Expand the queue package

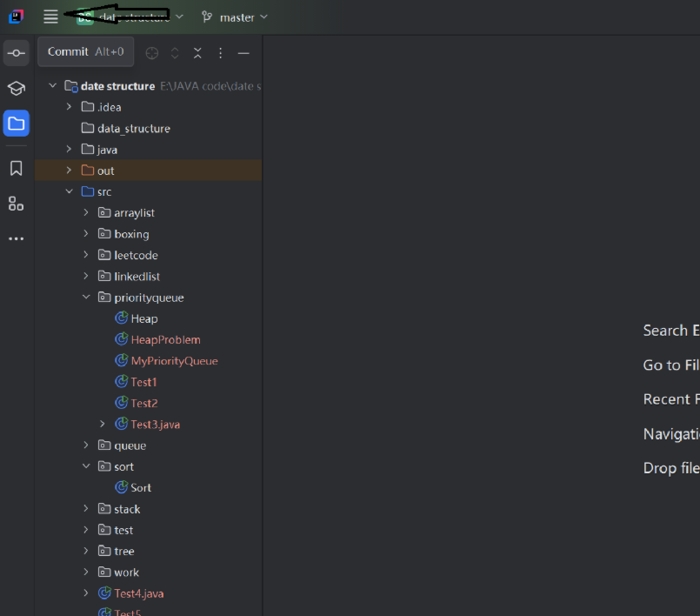(86, 445)
